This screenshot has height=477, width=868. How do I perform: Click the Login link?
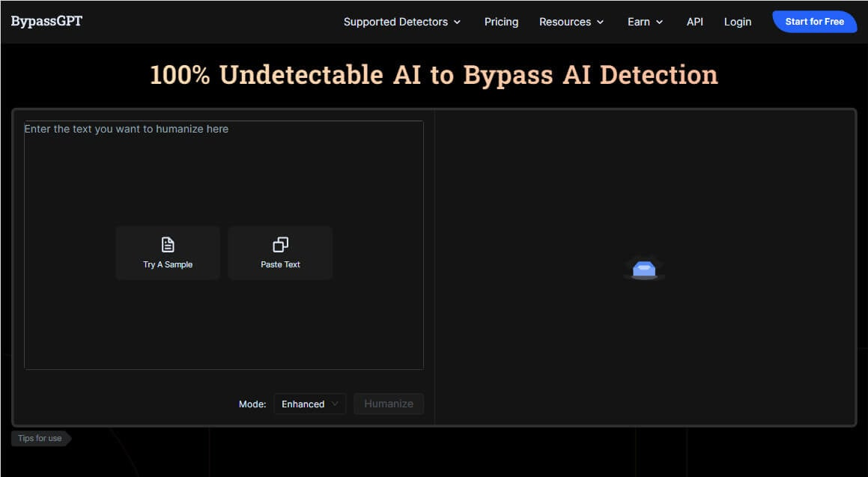click(738, 22)
